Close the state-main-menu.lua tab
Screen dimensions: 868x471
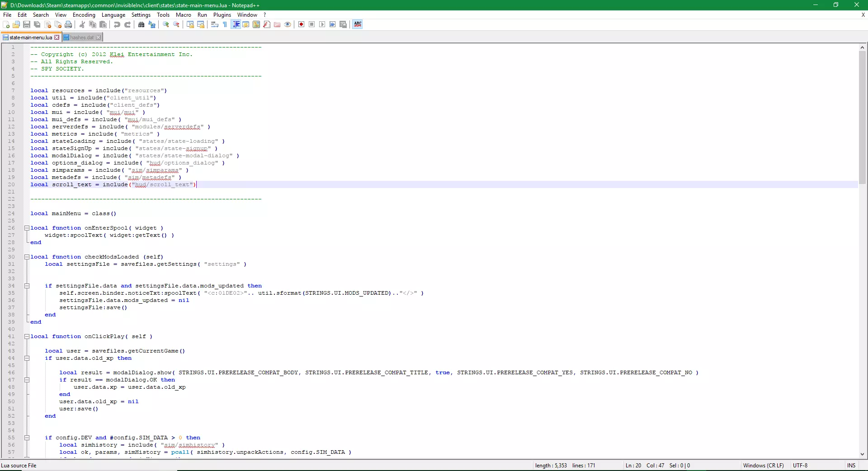[x=57, y=38]
